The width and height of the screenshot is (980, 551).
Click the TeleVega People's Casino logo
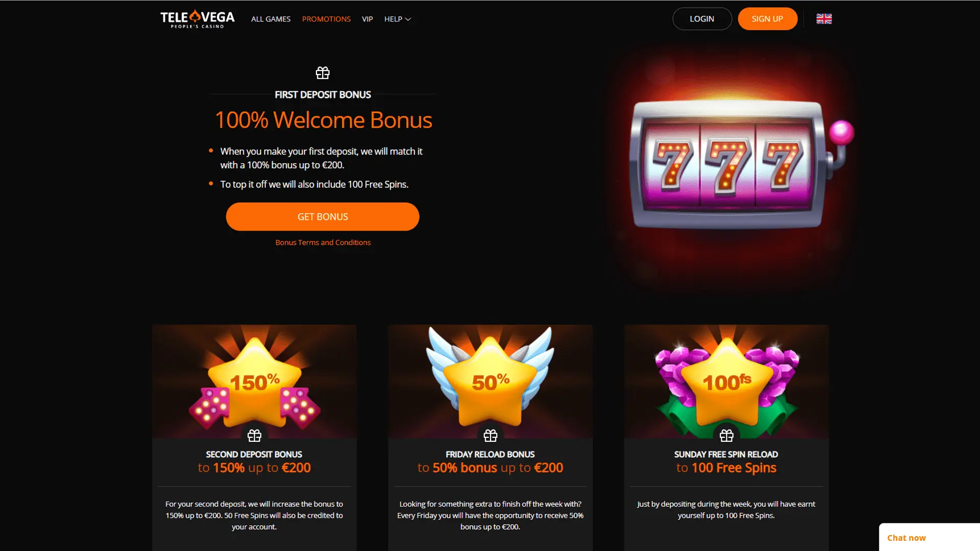[198, 19]
